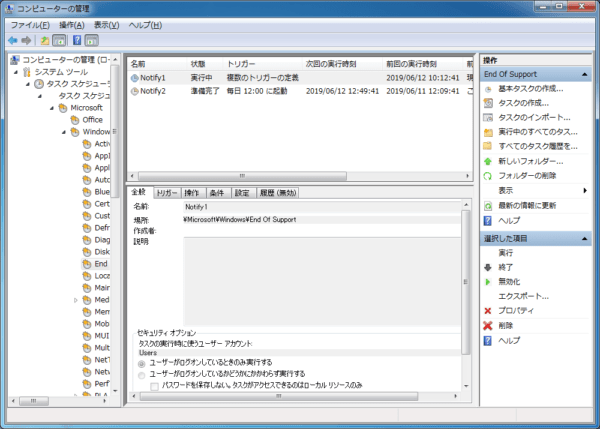600x429 pixels.
Task: Click the 実行 action link
Action: (x=505, y=253)
